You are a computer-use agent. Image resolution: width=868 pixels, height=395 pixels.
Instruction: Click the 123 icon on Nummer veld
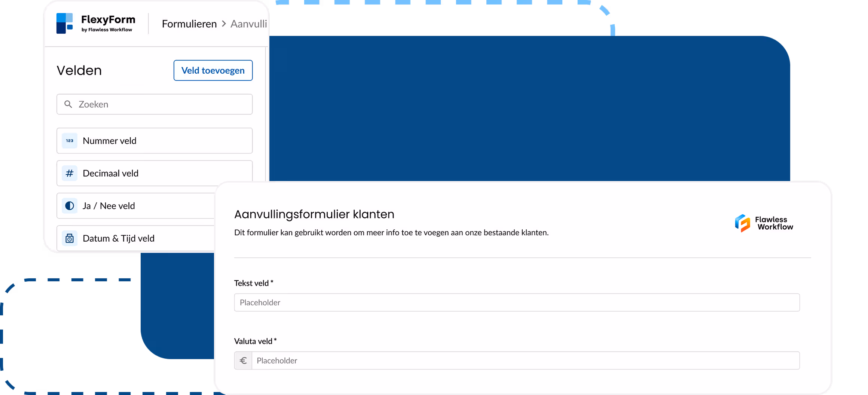(x=69, y=141)
